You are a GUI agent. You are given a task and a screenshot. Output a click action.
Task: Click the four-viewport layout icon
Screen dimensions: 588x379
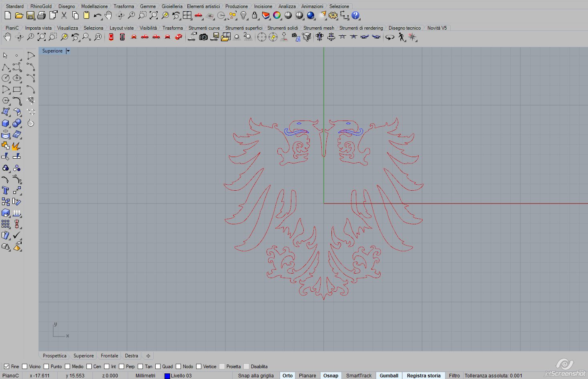(187, 16)
